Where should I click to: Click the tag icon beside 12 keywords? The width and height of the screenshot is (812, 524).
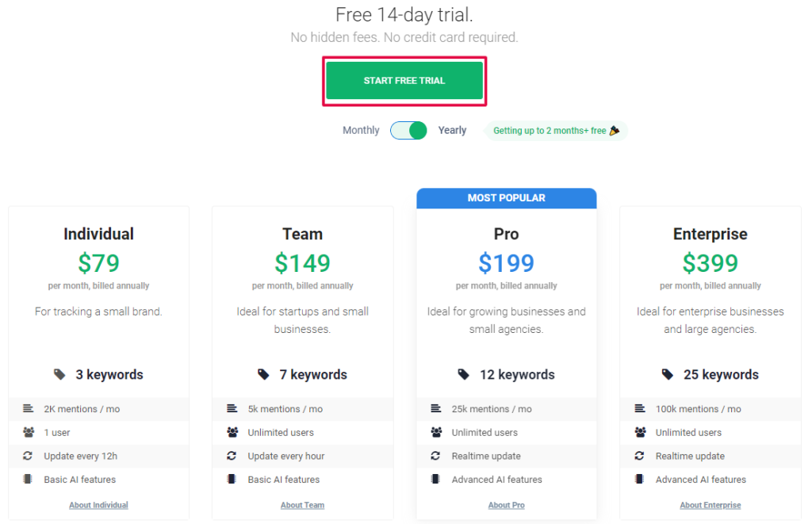[x=463, y=374]
